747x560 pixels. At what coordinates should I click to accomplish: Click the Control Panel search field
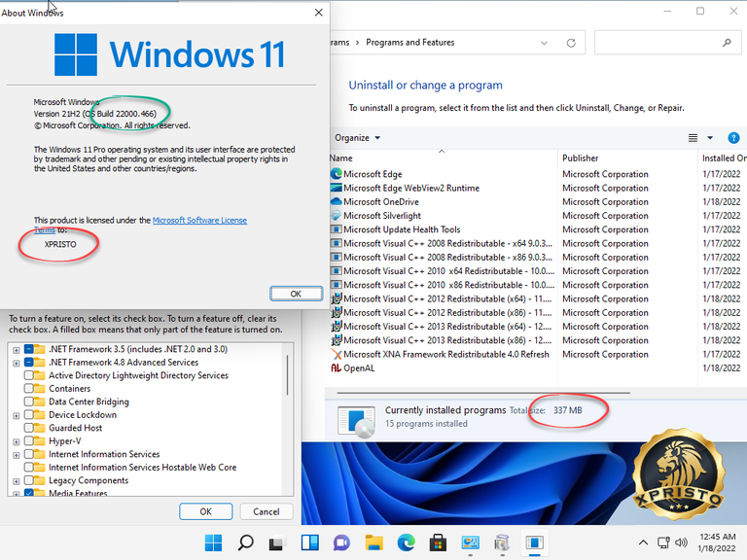[x=667, y=43]
